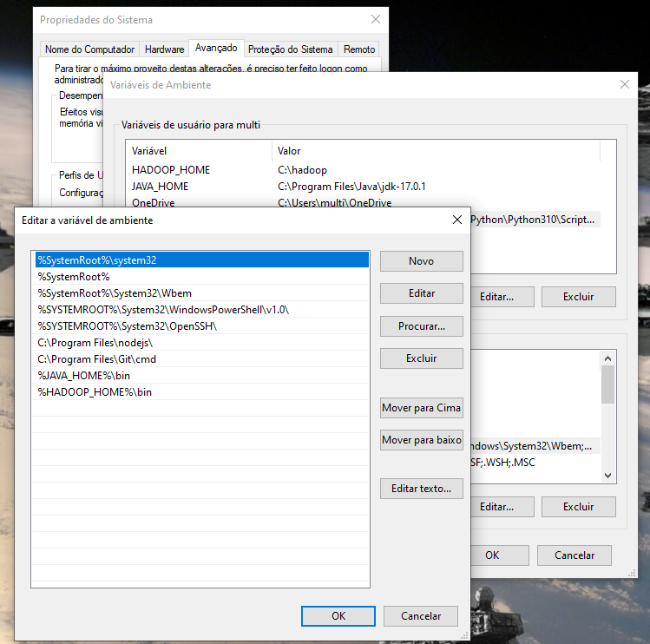Click Mover para Cima
Viewport: 650px width, 644px height.
(x=421, y=408)
